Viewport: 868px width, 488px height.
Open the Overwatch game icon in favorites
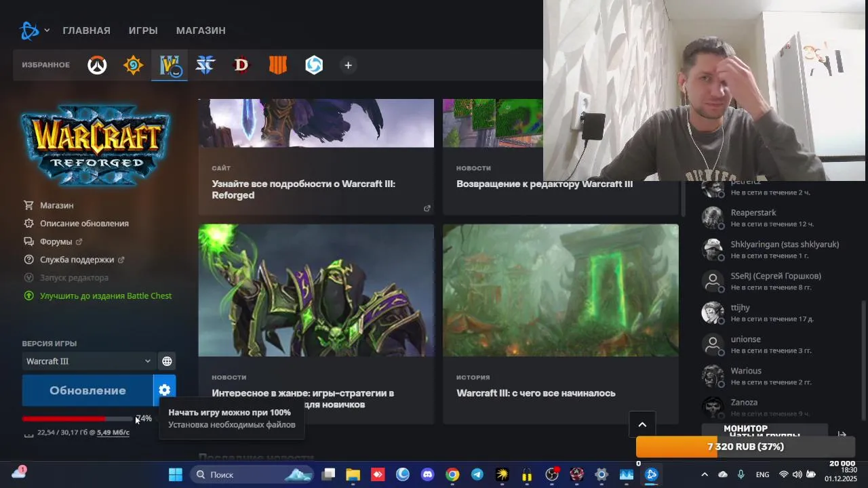pos(97,65)
